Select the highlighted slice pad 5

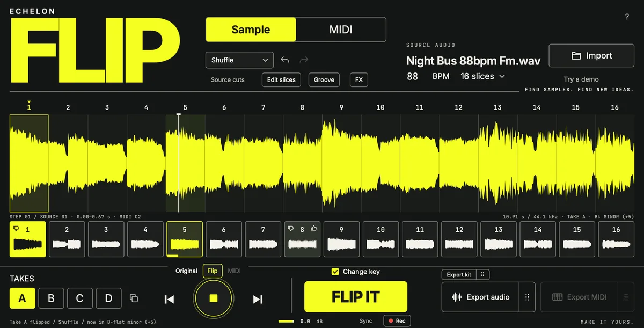[x=185, y=239]
